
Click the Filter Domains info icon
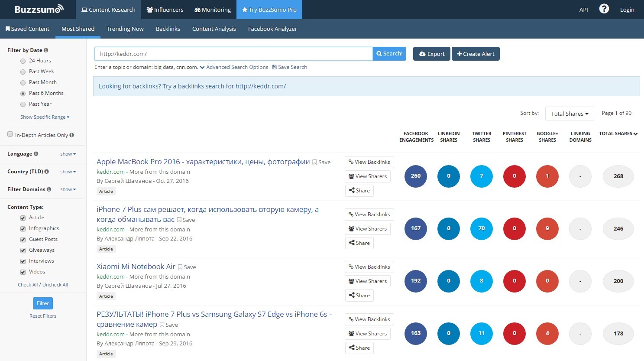pos(49,189)
